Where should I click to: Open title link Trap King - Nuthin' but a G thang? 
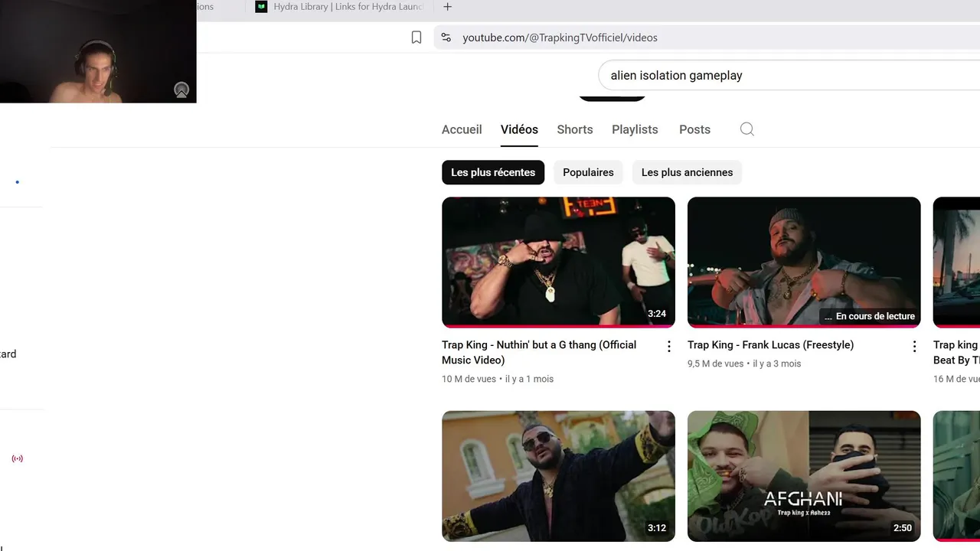pos(539,352)
